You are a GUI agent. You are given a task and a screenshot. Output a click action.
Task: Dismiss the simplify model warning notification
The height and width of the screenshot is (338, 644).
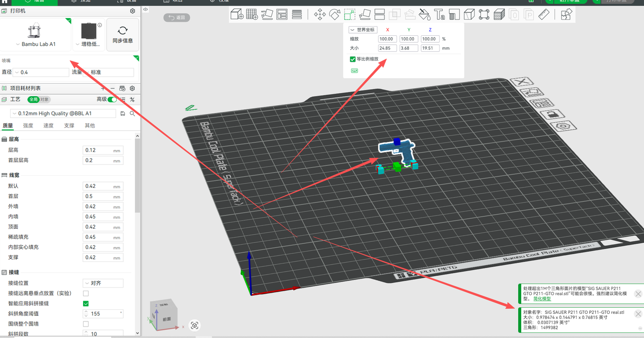(638, 294)
